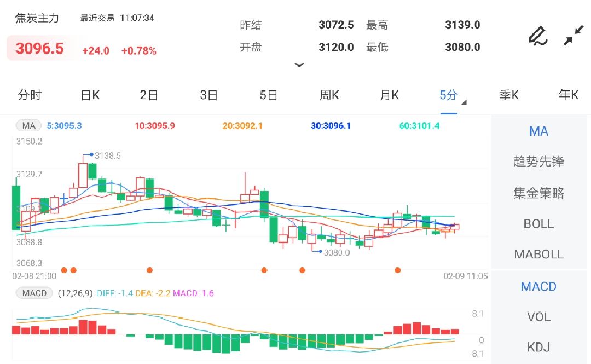Open the 5分 period dropdown triangle
Image resolution: width=591 pixels, height=364 pixels.
pos(464,102)
